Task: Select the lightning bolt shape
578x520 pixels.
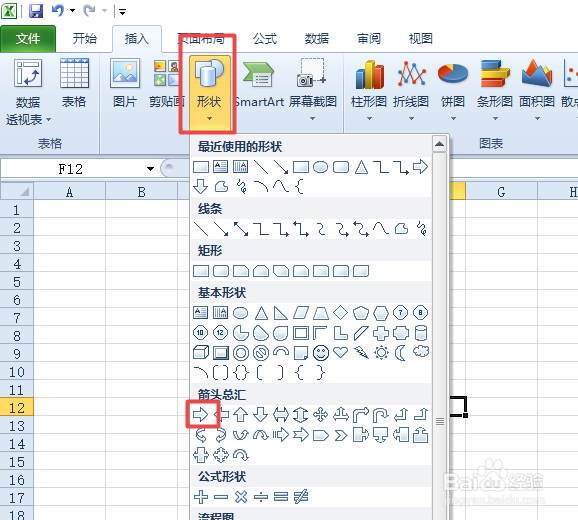Action: [x=361, y=353]
